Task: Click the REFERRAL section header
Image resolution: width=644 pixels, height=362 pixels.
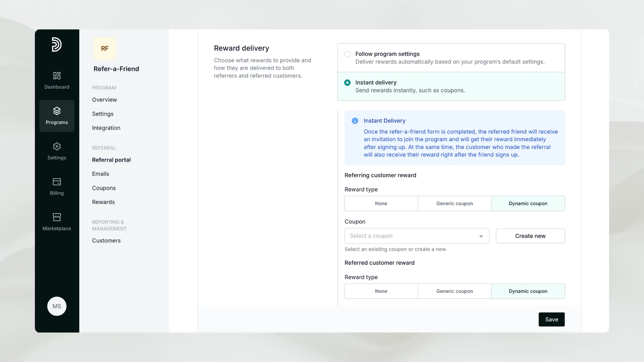Action: (104, 148)
